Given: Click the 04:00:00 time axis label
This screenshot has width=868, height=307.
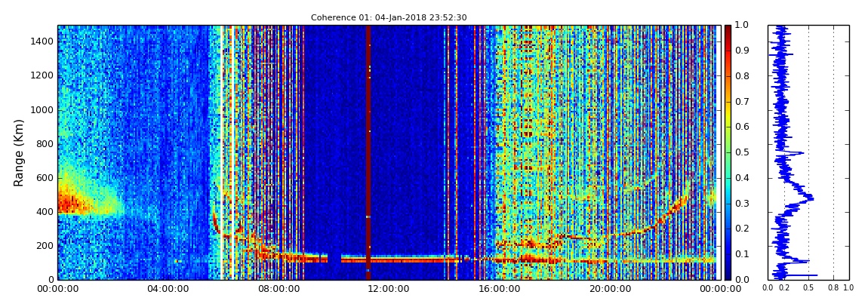Looking at the screenshot, I should (x=167, y=289).
